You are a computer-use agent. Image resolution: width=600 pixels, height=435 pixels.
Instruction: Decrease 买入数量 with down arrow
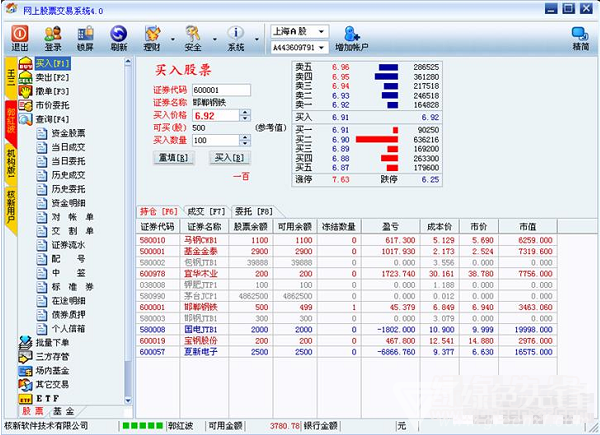tap(245, 143)
